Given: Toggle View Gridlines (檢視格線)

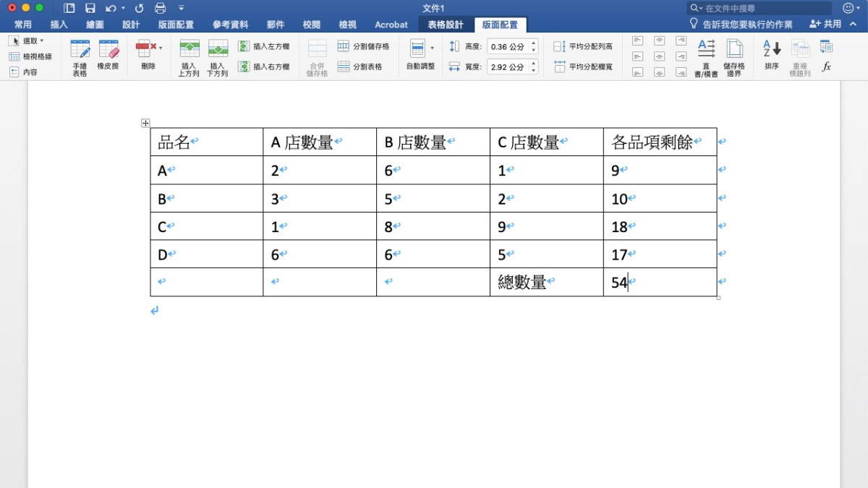Looking at the screenshot, I should click(30, 56).
